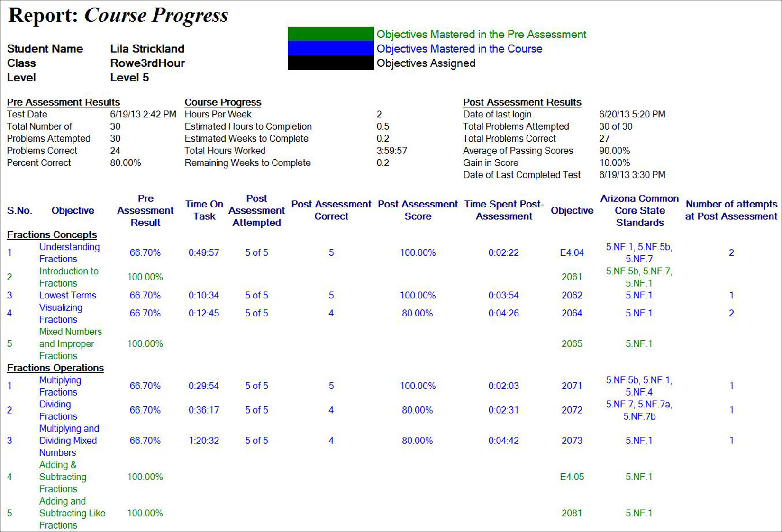Click the Fractions Operations section heading
Image resolution: width=782 pixels, height=532 pixels.
tap(55, 368)
